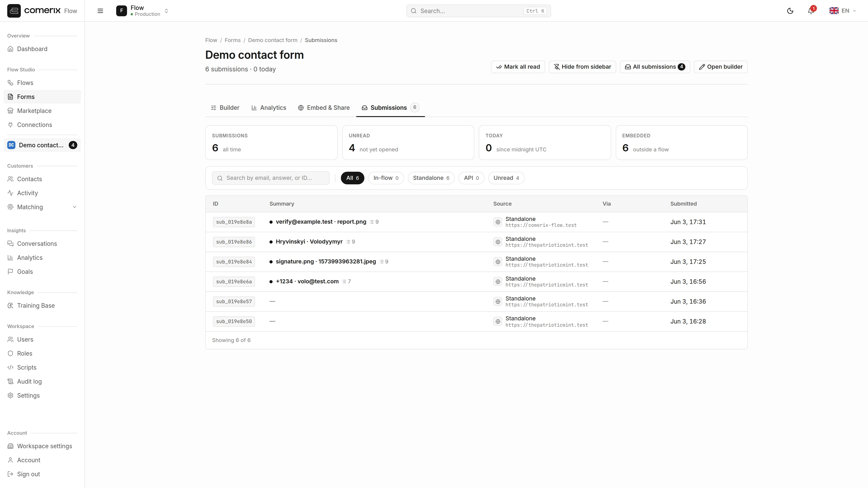
Task: Open Workspace settings in the sidebar
Action: pyautogui.click(x=42, y=446)
